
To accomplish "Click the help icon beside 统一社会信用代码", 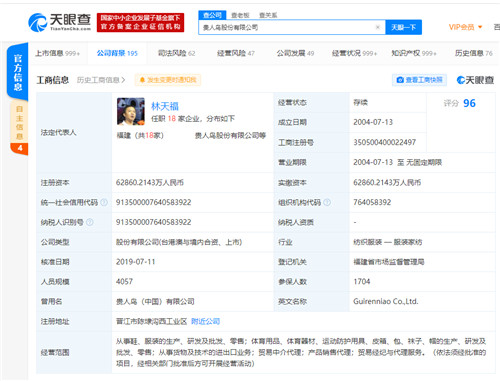I will pos(104,202).
